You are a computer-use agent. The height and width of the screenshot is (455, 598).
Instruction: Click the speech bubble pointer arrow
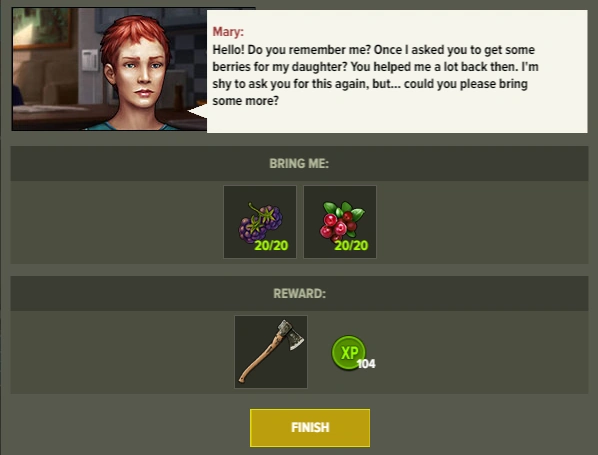coord(198,111)
